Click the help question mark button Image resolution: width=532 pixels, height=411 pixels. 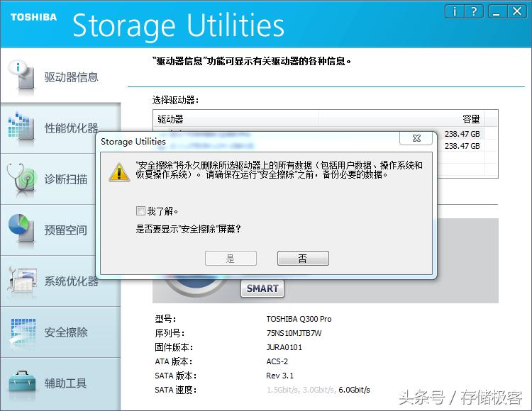click(473, 11)
